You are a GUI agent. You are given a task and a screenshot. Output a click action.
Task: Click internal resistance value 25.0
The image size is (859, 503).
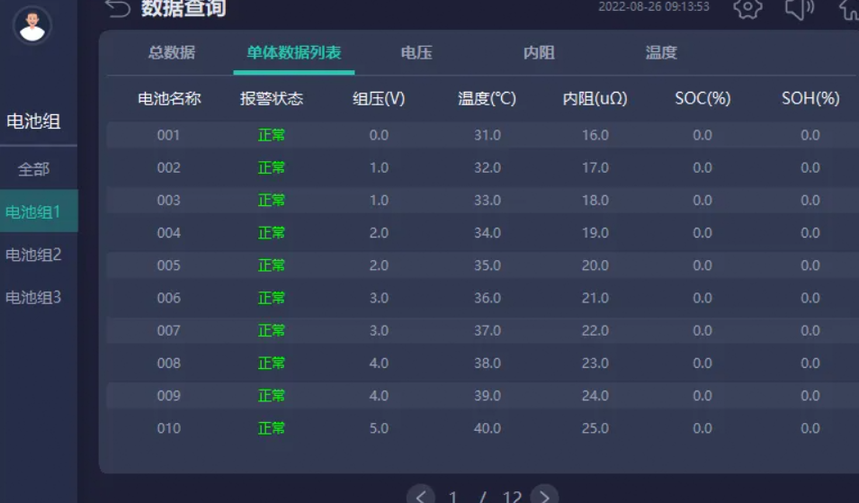[595, 428]
